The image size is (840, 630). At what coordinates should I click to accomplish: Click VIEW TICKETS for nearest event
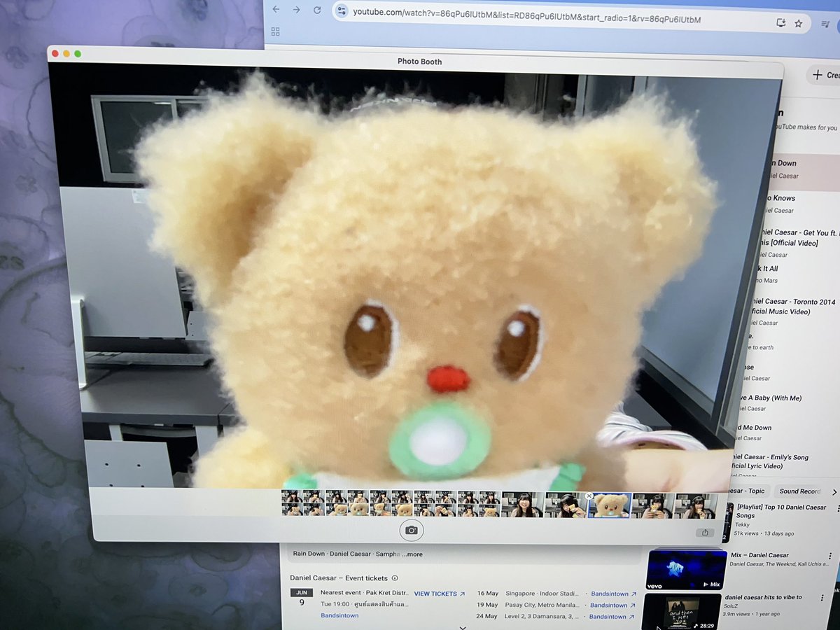click(x=439, y=594)
